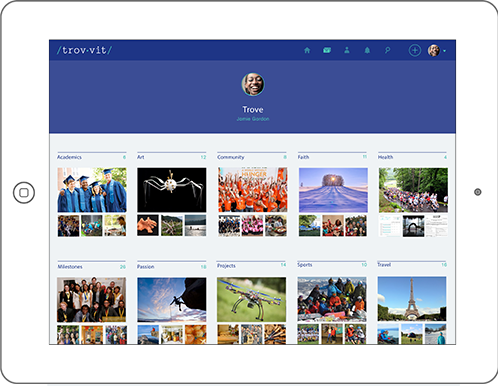The image size is (498, 386).
Task: Open the Eiffel Tower Travel photo
Action: tap(412, 299)
